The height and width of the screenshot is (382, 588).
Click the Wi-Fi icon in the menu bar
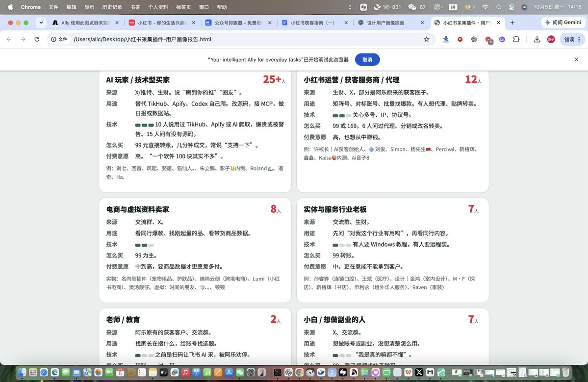485,7
